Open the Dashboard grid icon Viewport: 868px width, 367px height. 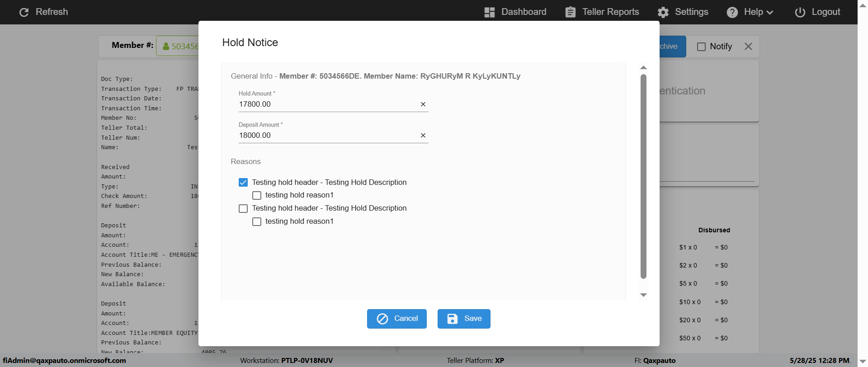pos(489,12)
